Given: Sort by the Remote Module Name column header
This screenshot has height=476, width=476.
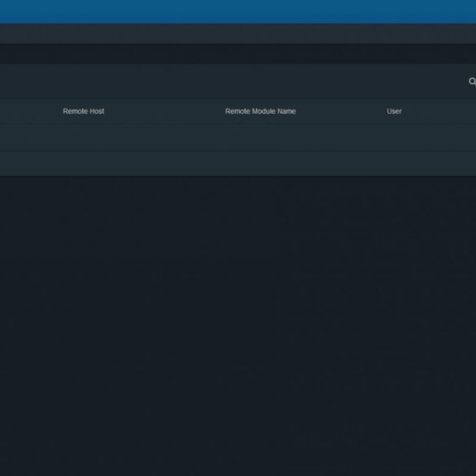Looking at the screenshot, I should click(x=260, y=111).
